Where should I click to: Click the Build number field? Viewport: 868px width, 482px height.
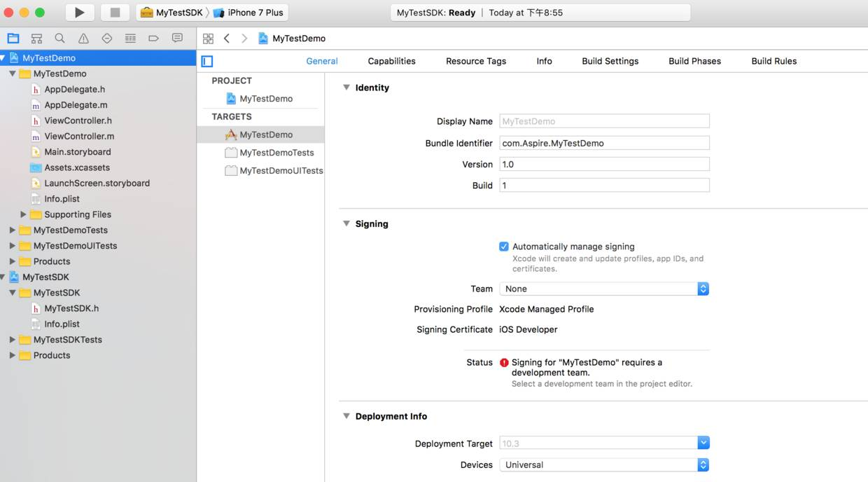(x=604, y=186)
